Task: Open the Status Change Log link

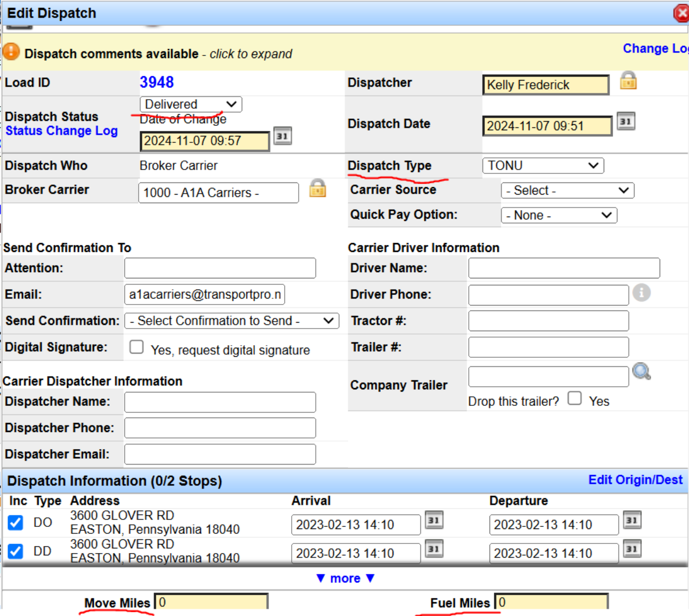Action: 61,131
